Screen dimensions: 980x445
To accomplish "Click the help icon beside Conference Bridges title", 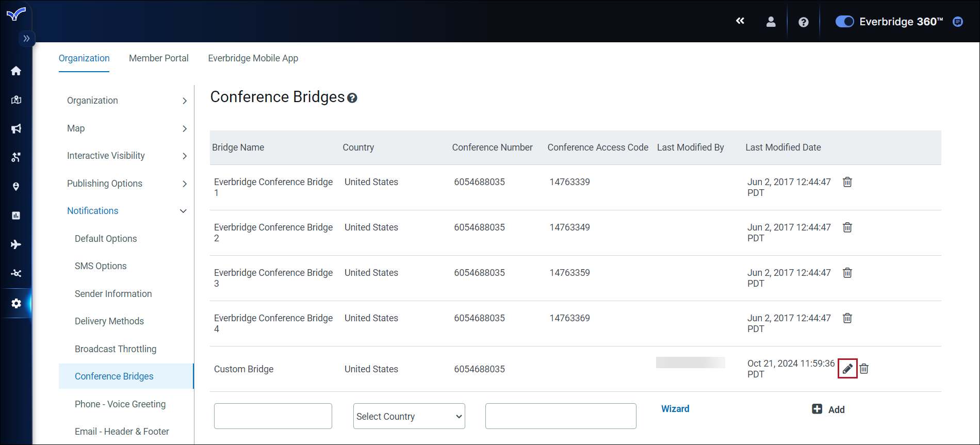I will [x=352, y=98].
